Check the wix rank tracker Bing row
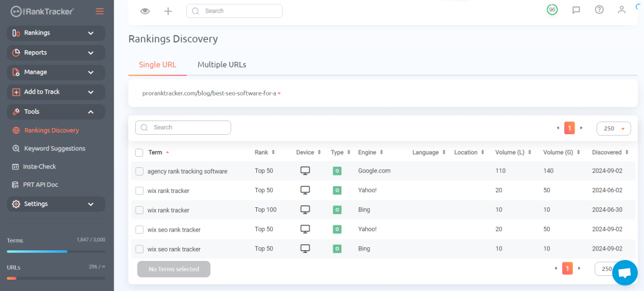Viewport: 644px width, 291px height. pyautogui.click(x=139, y=210)
